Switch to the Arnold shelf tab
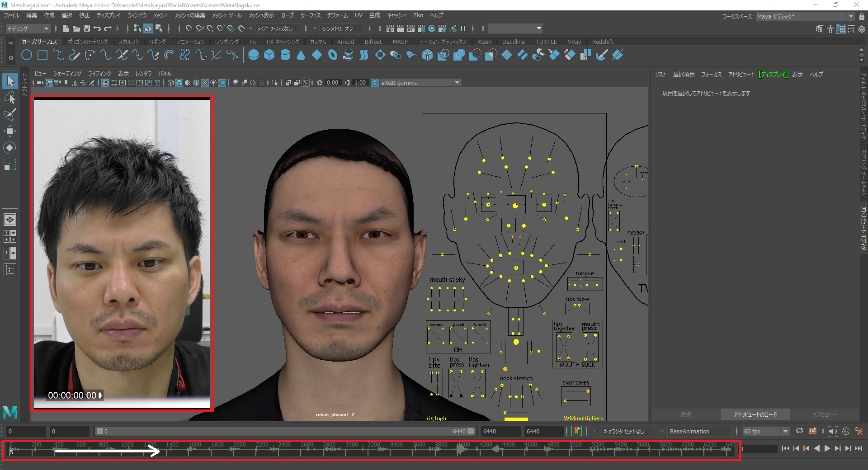868x470 pixels. pos(345,42)
